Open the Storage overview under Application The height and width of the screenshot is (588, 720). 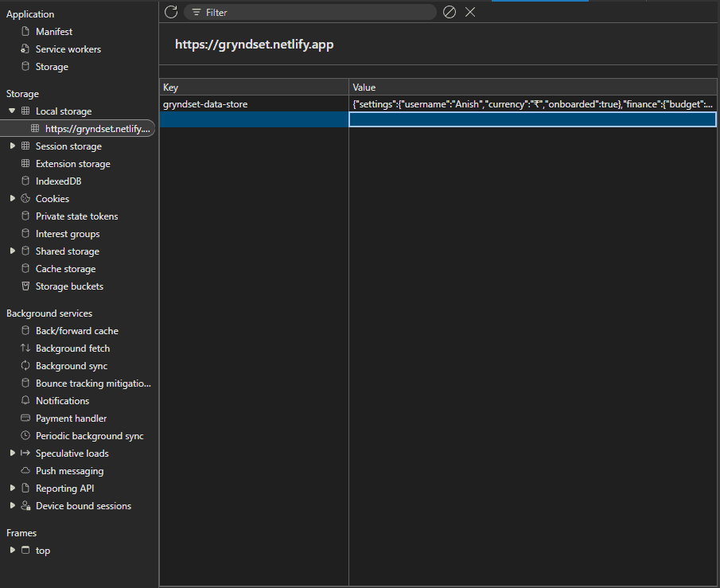[x=52, y=67]
